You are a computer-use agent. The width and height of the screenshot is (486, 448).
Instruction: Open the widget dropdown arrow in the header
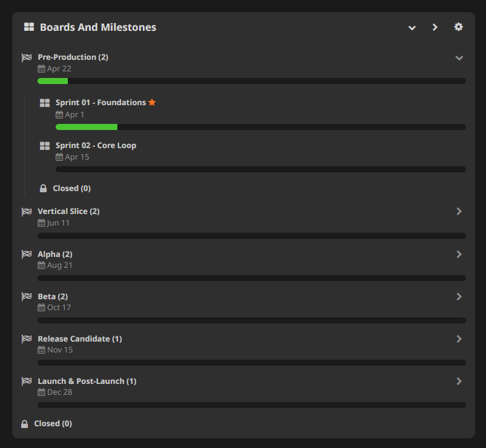click(412, 28)
